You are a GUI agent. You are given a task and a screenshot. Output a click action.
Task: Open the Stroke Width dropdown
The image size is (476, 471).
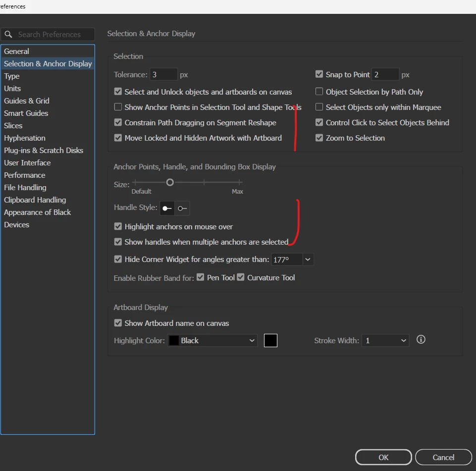[385, 341]
